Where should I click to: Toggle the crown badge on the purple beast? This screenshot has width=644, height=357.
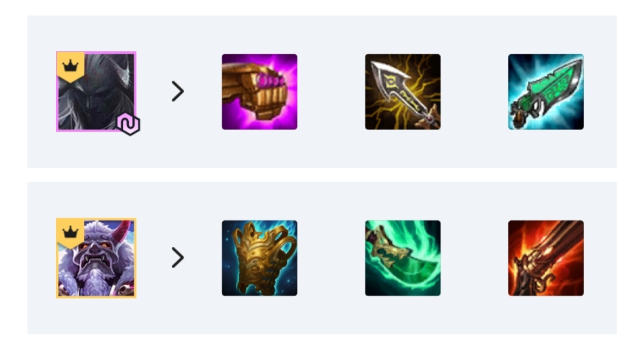click(70, 232)
